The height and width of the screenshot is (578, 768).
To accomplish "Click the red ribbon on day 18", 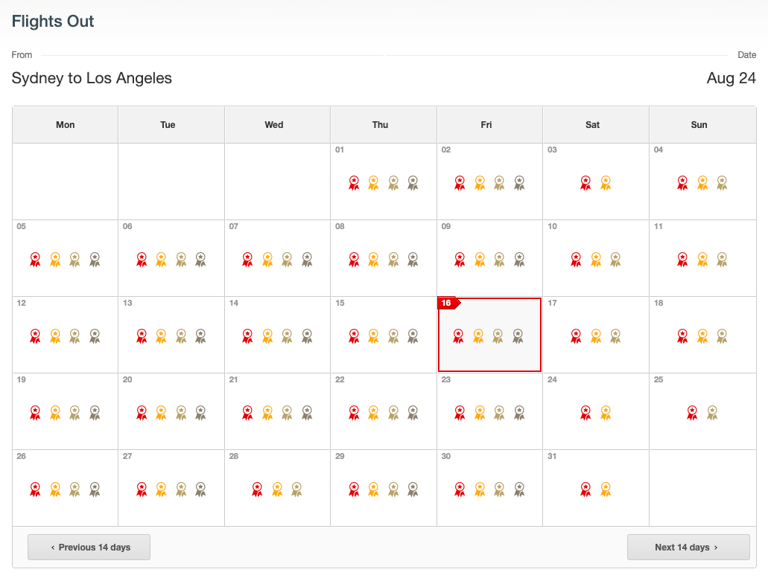I will point(682,336).
